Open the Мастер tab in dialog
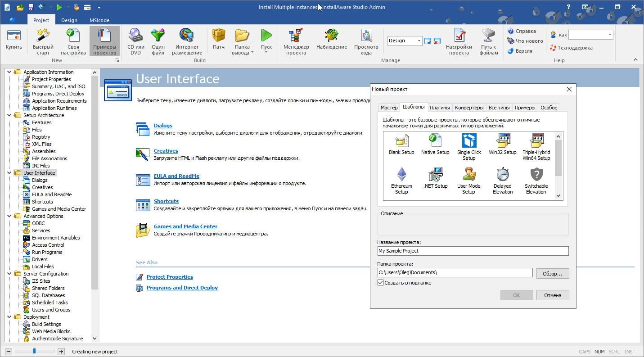 point(389,108)
